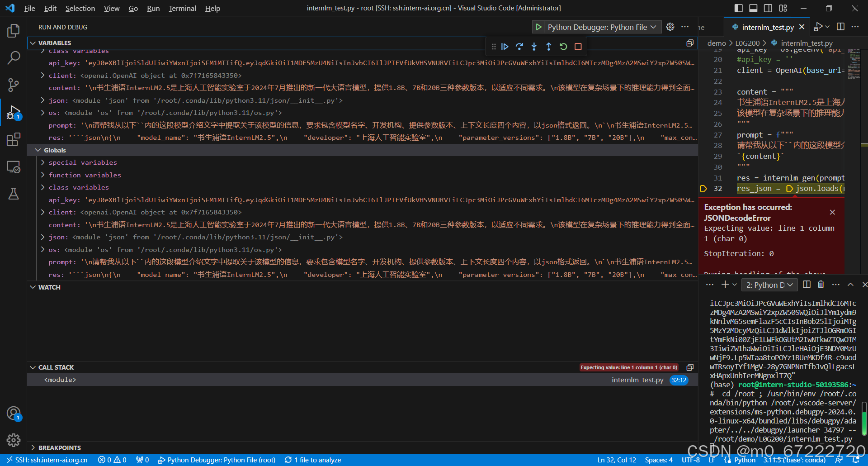This screenshot has width=868, height=466.
Task: Click SSH remote host status bar button
Action: pyautogui.click(x=47, y=460)
